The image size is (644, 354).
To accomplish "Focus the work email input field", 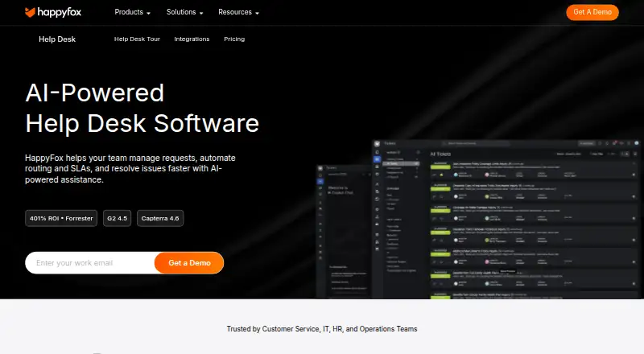I will [90, 263].
